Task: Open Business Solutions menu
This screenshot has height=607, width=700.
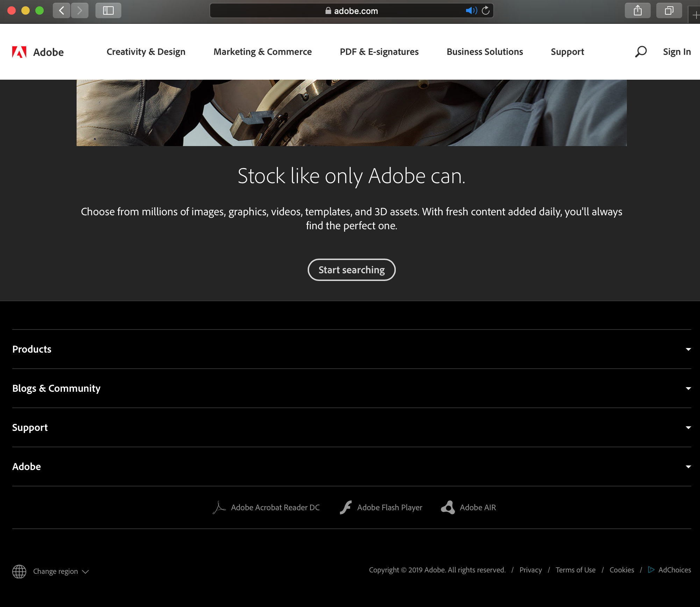Action: coord(485,52)
